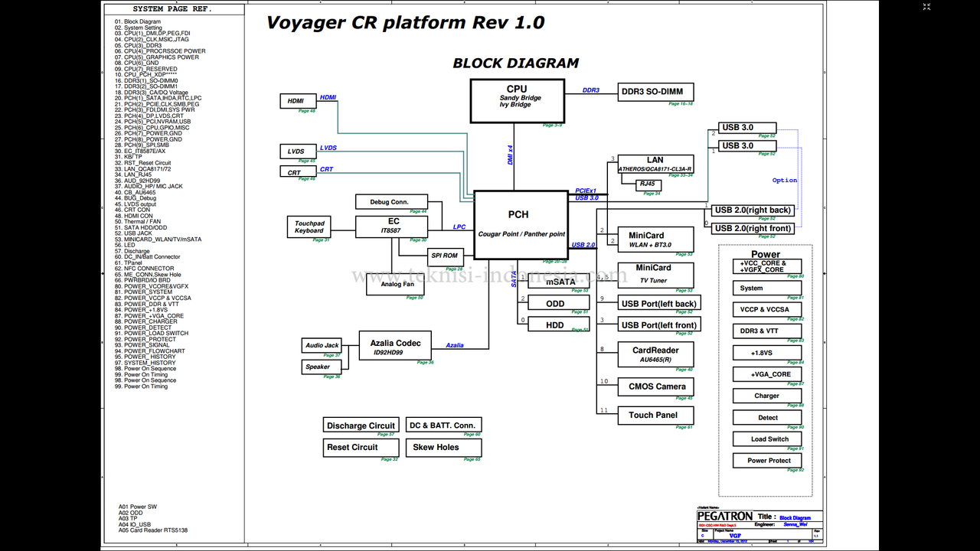The width and height of the screenshot is (980, 551).
Task: Click the CardReader AU6465(R) block
Action: 655,354
